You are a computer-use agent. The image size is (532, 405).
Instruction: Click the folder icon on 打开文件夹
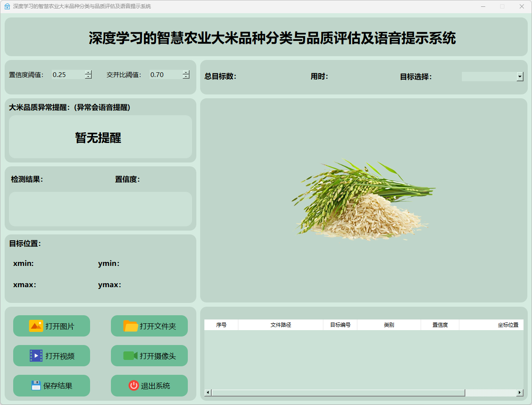pyautogui.click(x=130, y=326)
